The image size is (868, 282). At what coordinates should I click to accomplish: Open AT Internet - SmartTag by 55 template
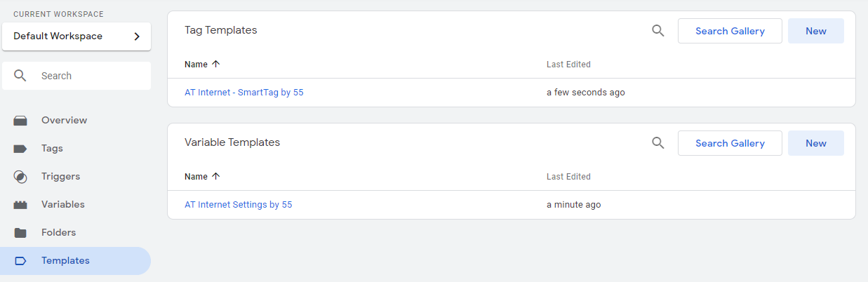click(x=244, y=93)
